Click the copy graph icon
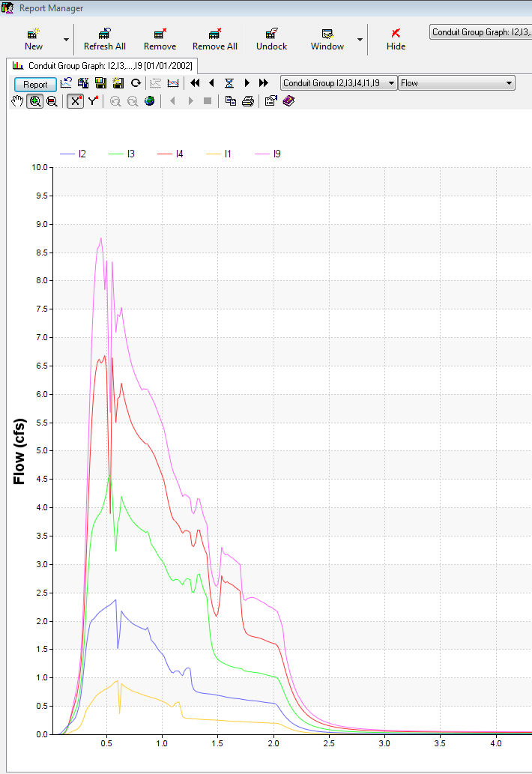The image size is (532, 774). coord(231,101)
